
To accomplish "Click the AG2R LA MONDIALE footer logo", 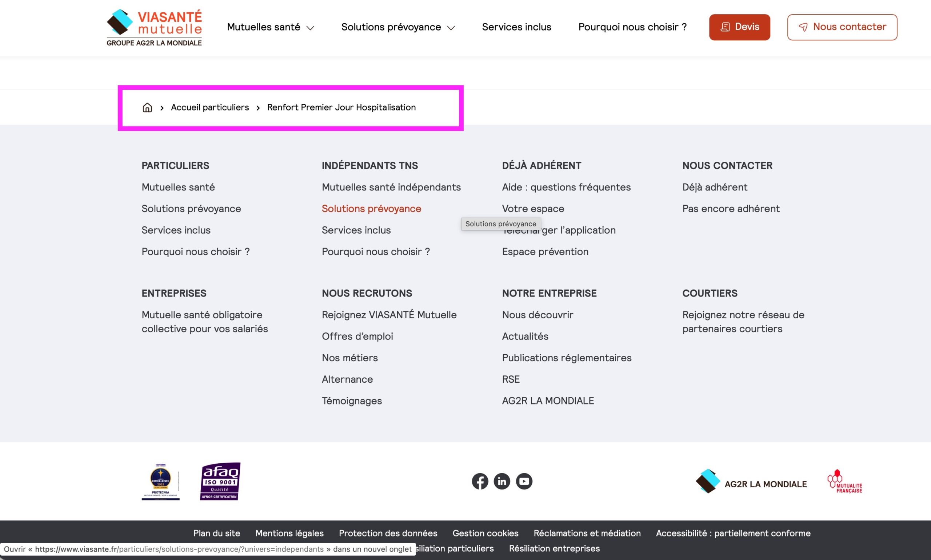I will click(751, 482).
